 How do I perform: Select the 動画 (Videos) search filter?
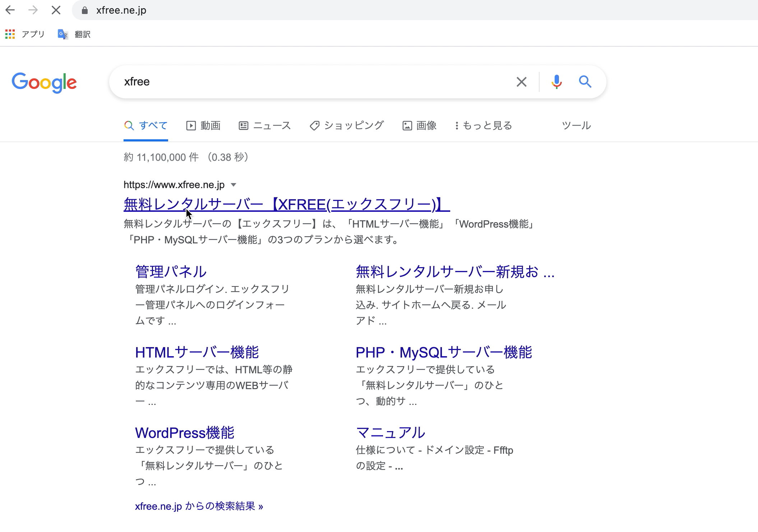tap(203, 126)
